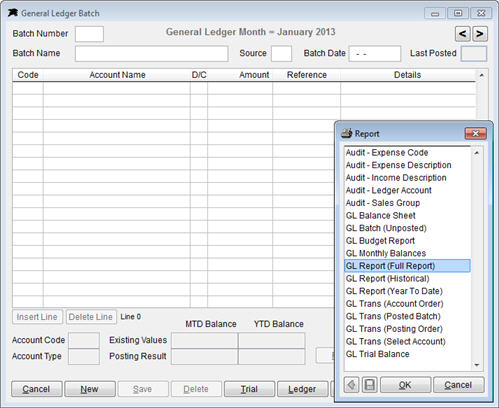Click the Batch Number input box

coord(89,34)
